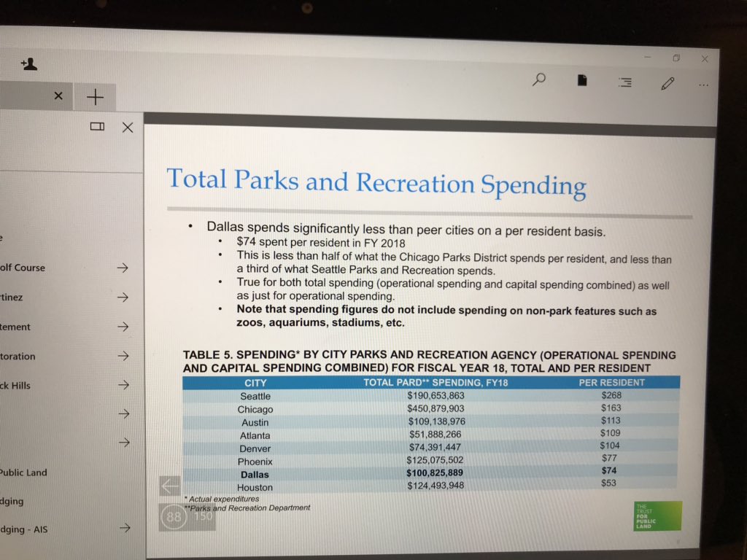Open the 'ck Hills' item arrow
747x560 pixels.
click(123, 384)
